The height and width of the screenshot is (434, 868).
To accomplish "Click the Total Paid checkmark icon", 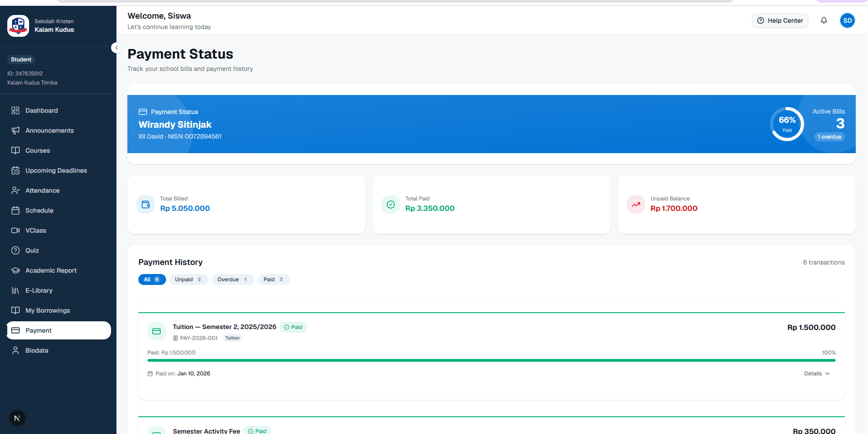I will point(391,205).
